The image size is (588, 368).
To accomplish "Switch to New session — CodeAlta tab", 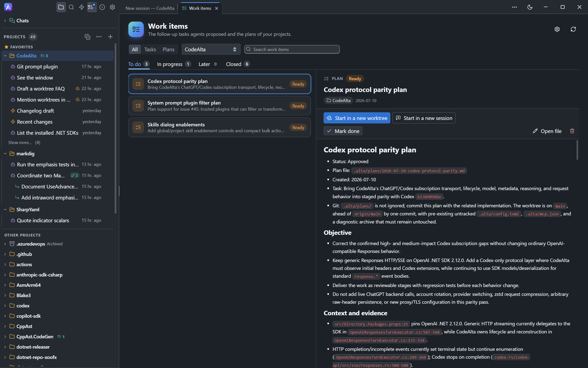I will (150, 8).
